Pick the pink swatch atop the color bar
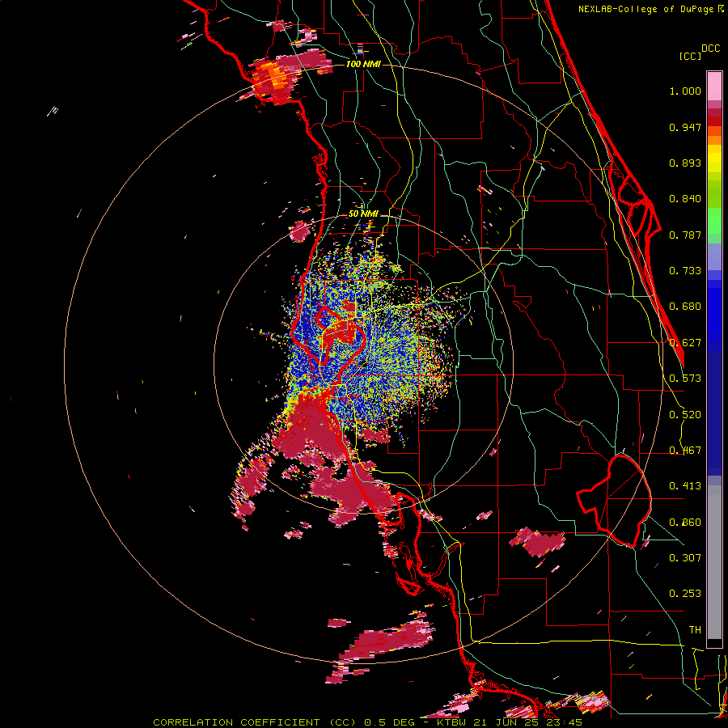728x728 pixels. [x=714, y=87]
